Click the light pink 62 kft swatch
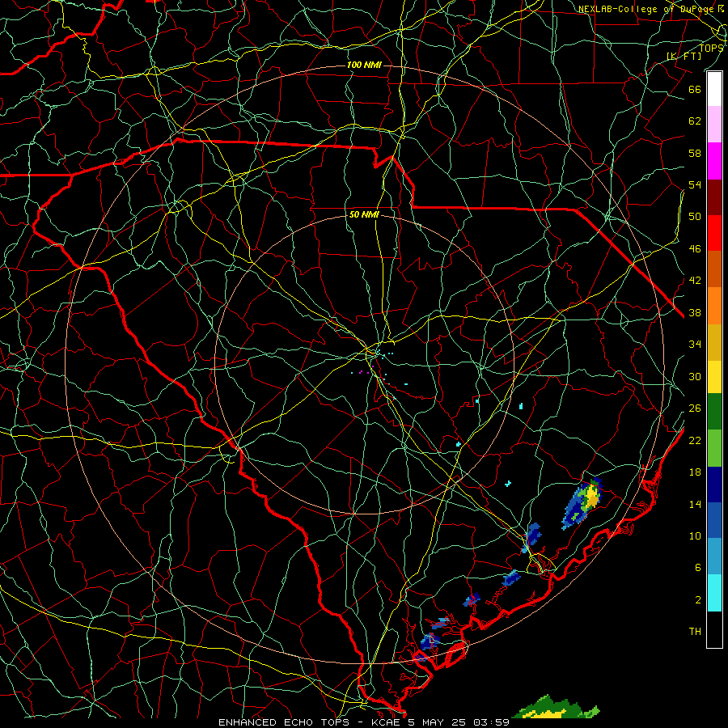 714,125
